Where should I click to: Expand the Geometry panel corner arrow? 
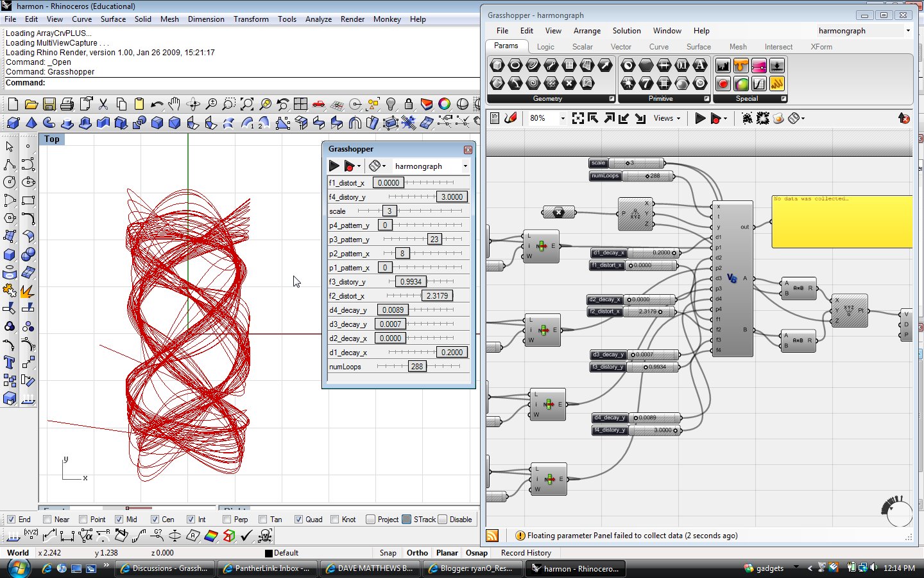click(612, 99)
